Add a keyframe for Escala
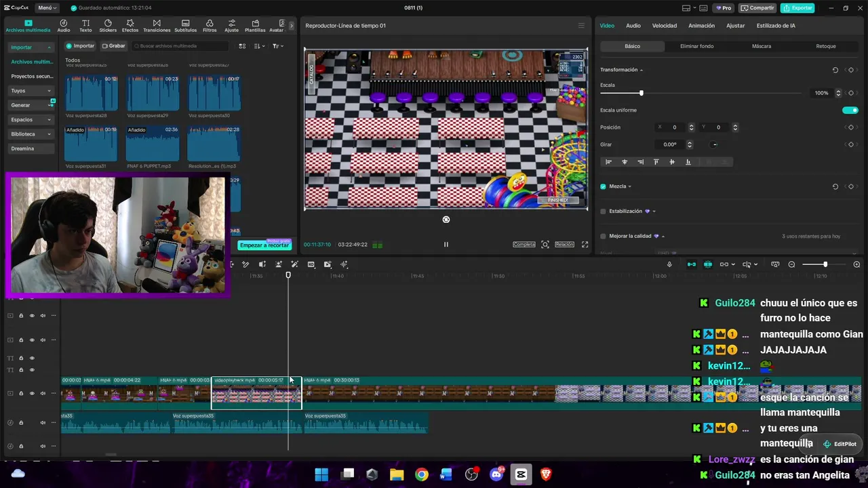This screenshot has width=868, height=488. coord(850,93)
